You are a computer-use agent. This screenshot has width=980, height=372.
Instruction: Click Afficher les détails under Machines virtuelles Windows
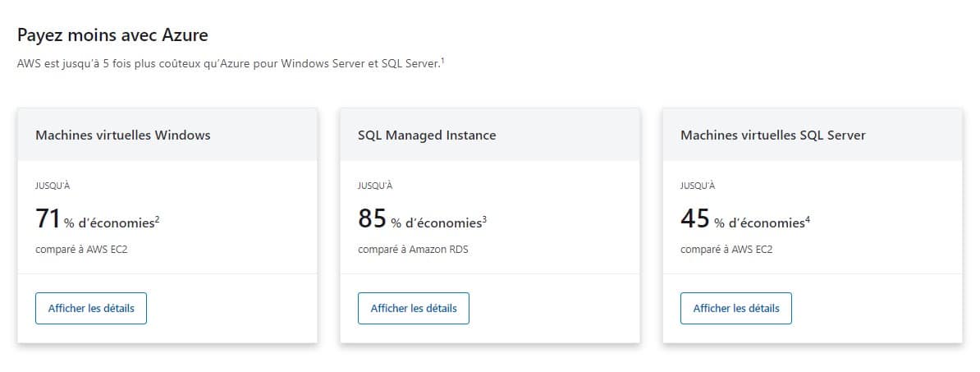[91, 308]
